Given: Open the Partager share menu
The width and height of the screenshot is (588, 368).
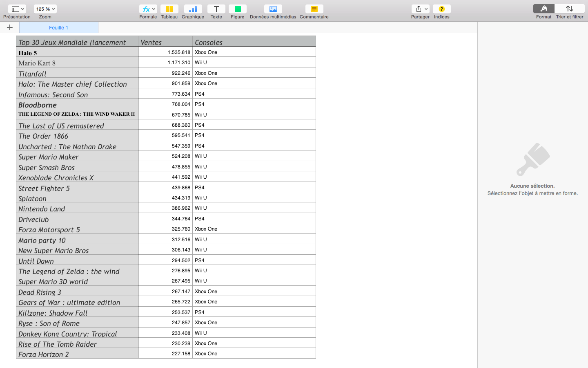Looking at the screenshot, I should tap(420, 9).
